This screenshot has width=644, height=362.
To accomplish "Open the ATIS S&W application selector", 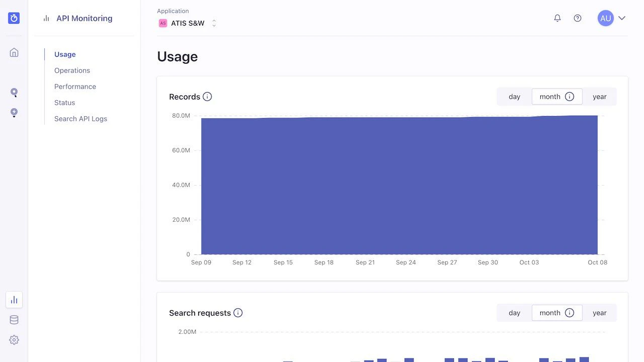I will pyautogui.click(x=187, y=23).
